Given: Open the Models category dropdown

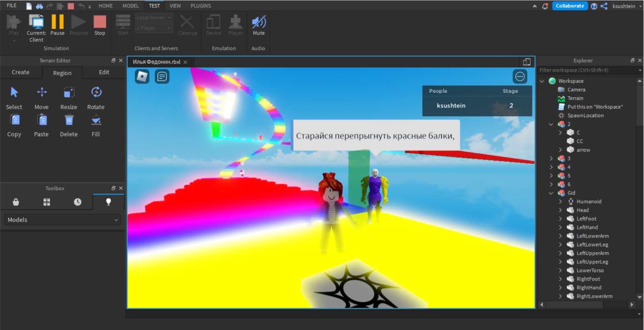Looking at the screenshot, I should 62,220.
